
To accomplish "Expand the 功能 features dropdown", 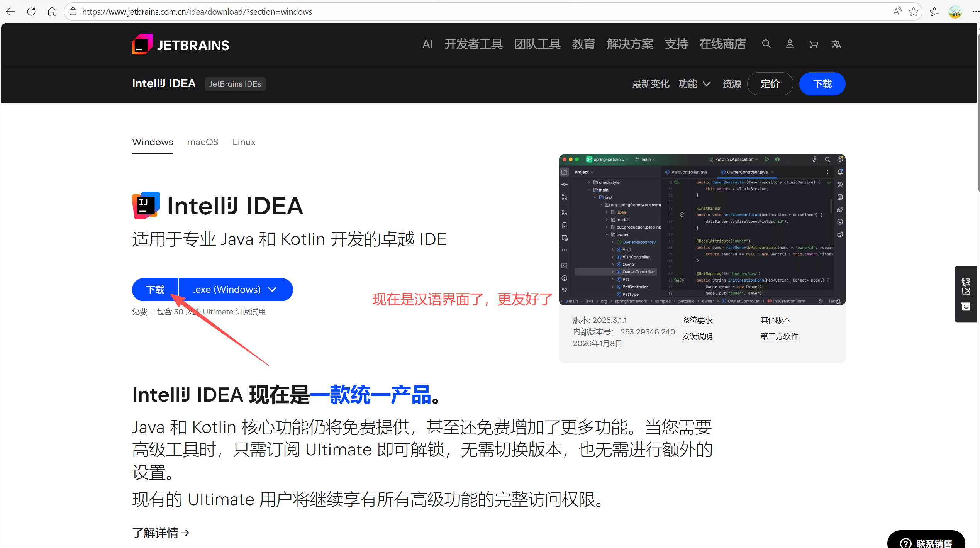I will [x=694, y=84].
